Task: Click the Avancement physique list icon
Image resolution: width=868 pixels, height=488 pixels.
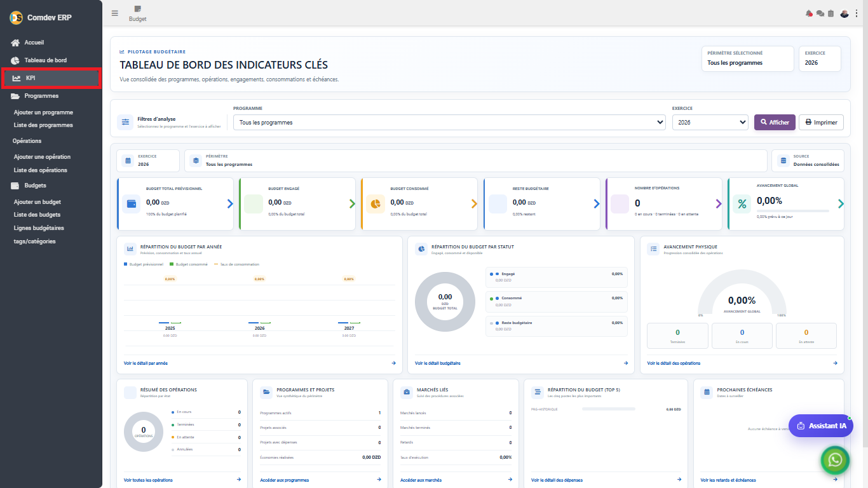Action: [x=653, y=249]
